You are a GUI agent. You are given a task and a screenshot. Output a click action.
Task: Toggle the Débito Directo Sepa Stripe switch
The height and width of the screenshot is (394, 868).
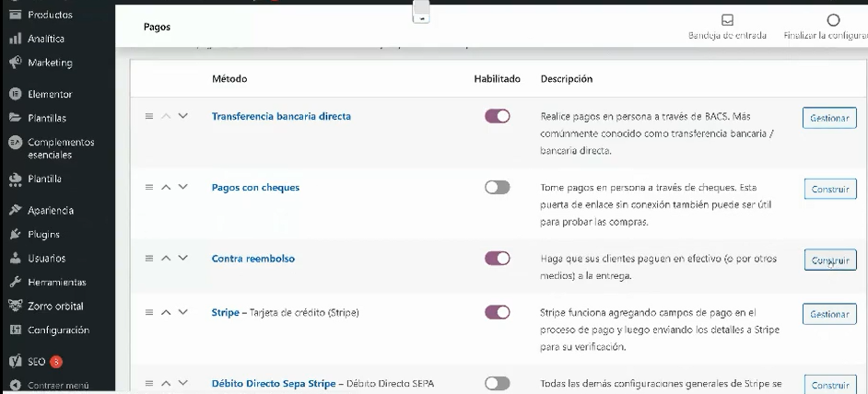click(497, 384)
